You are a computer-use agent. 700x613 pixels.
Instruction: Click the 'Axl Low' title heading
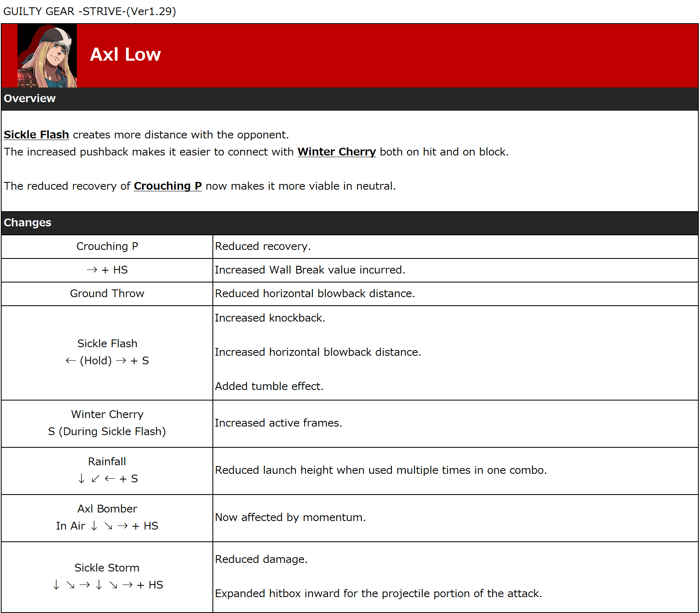tap(125, 55)
